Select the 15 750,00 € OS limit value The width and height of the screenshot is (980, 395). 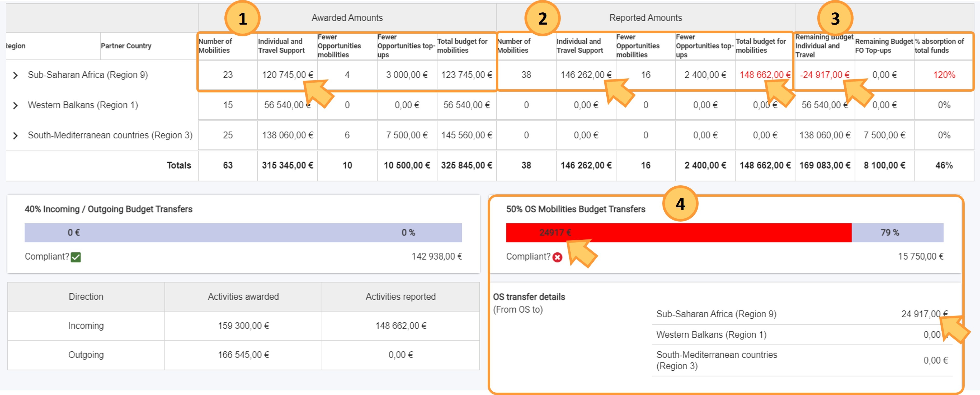920,257
